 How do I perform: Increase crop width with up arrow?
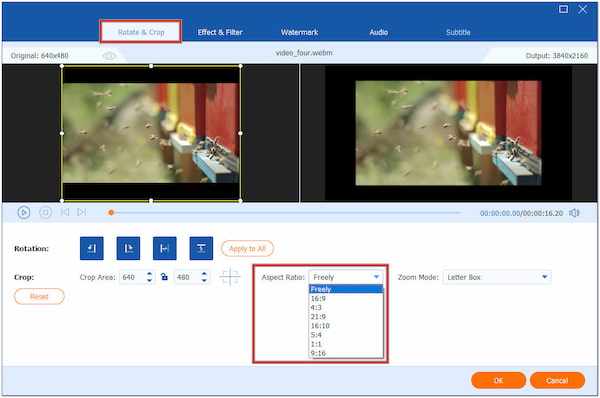pos(150,274)
